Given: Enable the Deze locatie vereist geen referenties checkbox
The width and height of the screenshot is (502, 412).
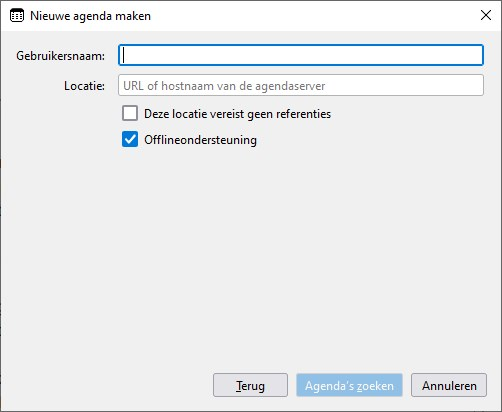Looking at the screenshot, I should (x=130, y=113).
